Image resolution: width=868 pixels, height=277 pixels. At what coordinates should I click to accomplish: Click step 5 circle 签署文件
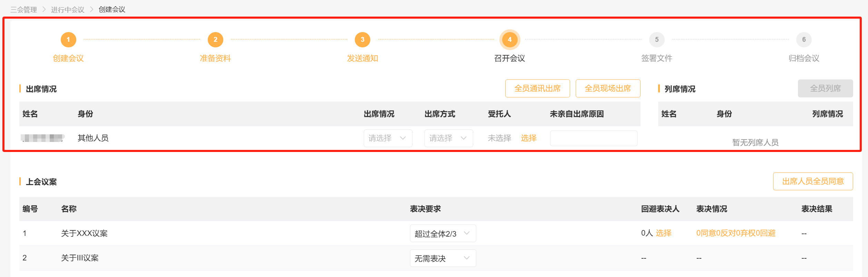(657, 40)
